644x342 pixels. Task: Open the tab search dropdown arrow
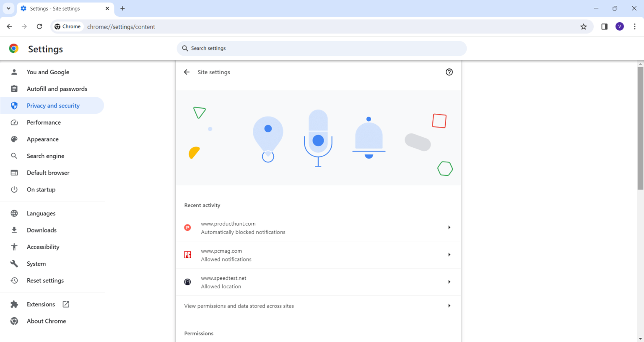click(8, 8)
